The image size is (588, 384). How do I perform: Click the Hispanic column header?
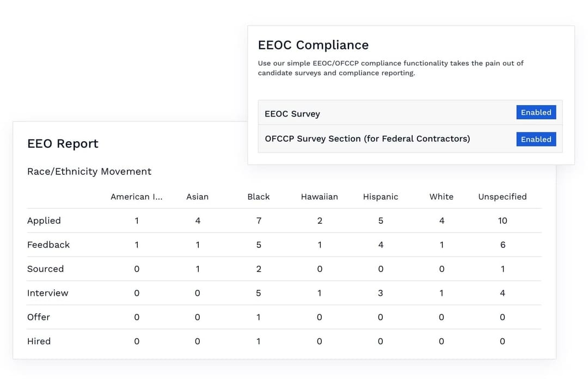[x=381, y=197]
